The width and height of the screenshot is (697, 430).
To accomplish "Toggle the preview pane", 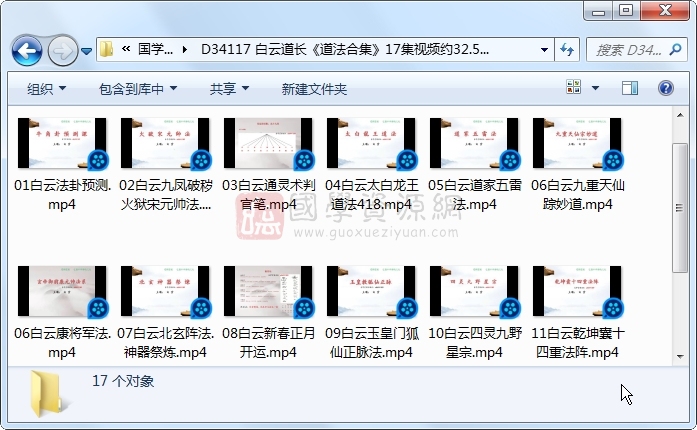I will 629,88.
